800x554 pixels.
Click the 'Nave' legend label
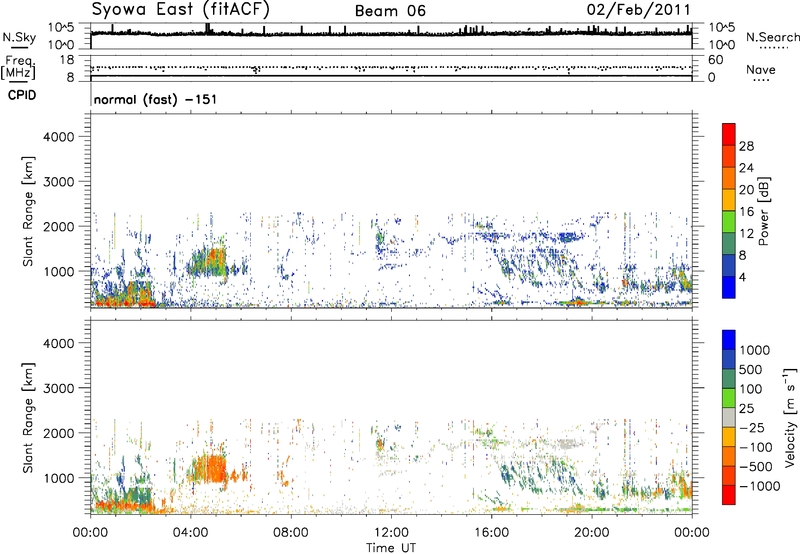pyautogui.click(x=761, y=69)
